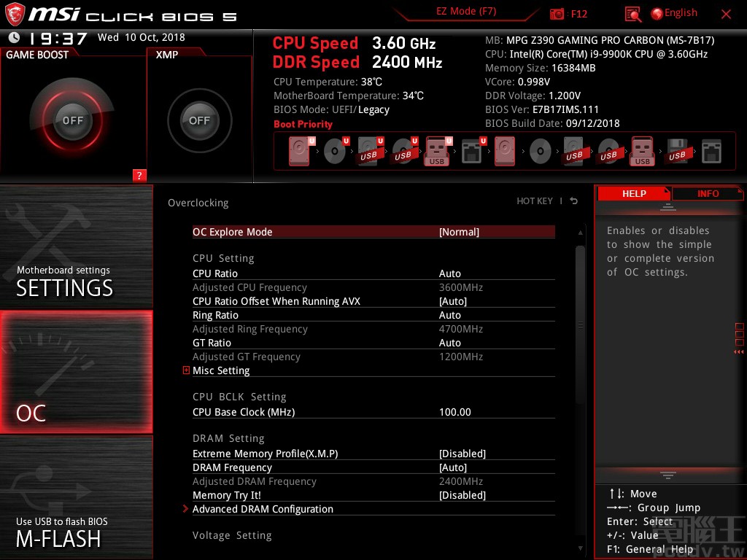Click the Overclocking page title

point(198,203)
